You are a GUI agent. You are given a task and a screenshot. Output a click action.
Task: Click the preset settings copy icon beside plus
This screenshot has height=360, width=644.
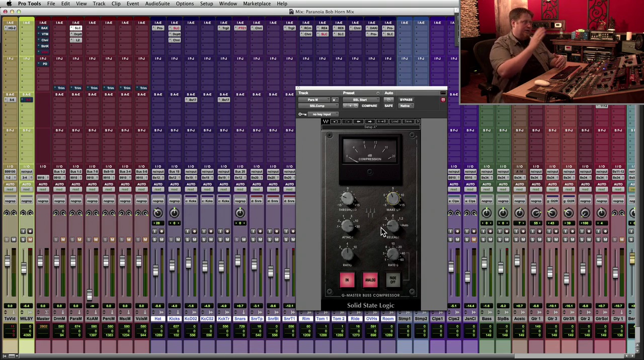tap(356, 106)
